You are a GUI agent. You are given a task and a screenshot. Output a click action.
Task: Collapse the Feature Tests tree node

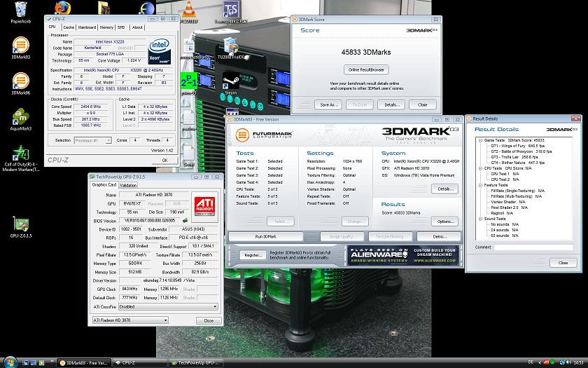(480, 185)
